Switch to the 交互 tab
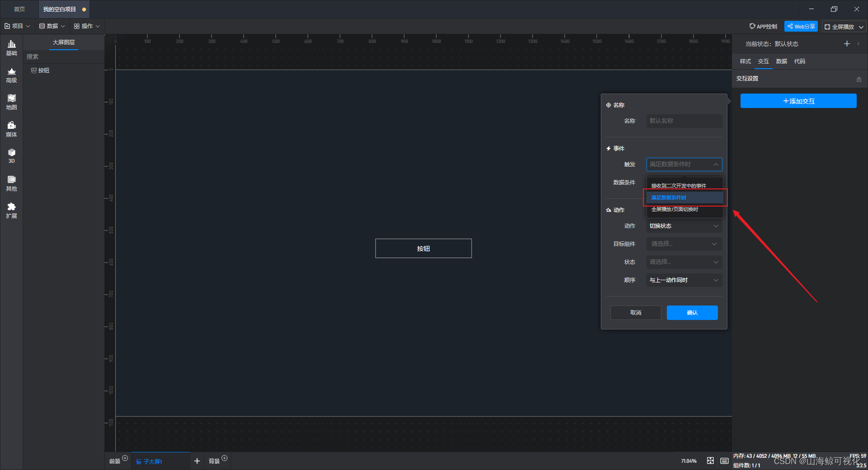The height and width of the screenshot is (470, 868). (763, 61)
